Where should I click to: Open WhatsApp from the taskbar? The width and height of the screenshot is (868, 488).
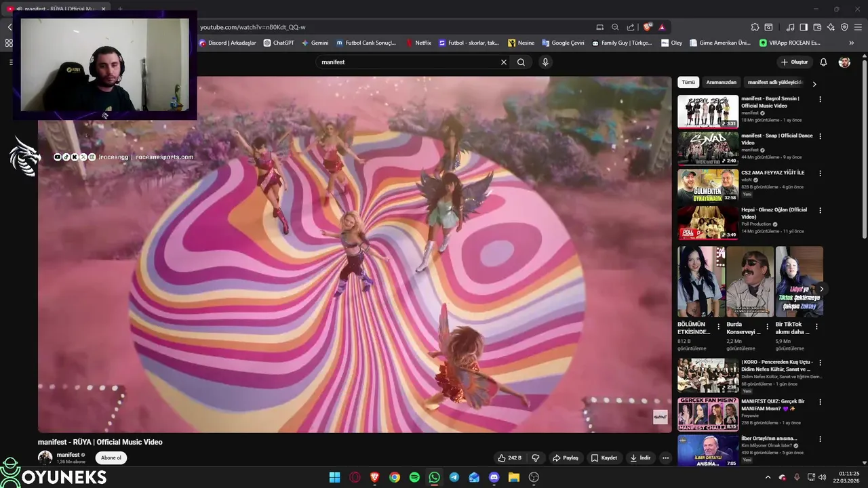[434, 477]
